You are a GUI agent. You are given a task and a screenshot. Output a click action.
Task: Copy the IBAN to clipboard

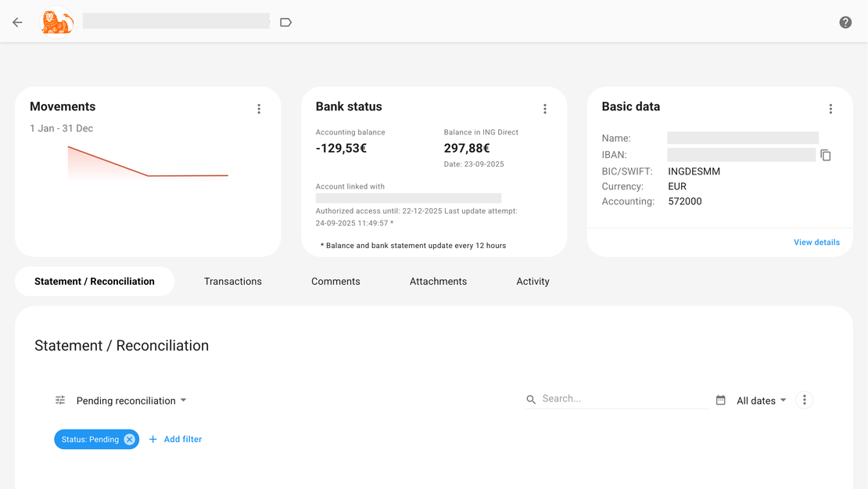coord(826,156)
